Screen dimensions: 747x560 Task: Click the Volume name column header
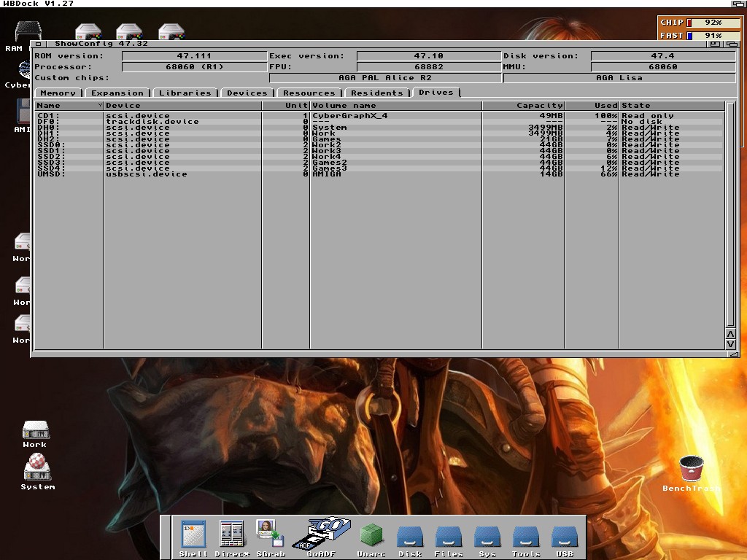(x=396, y=105)
